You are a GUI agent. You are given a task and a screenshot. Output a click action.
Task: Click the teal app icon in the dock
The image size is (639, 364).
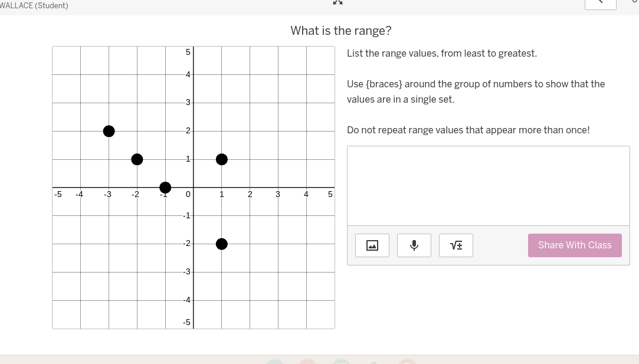(x=275, y=362)
